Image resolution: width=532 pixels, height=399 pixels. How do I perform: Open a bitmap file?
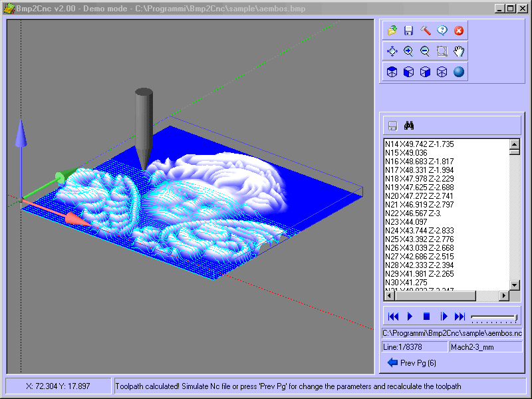[x=392, y=30]
